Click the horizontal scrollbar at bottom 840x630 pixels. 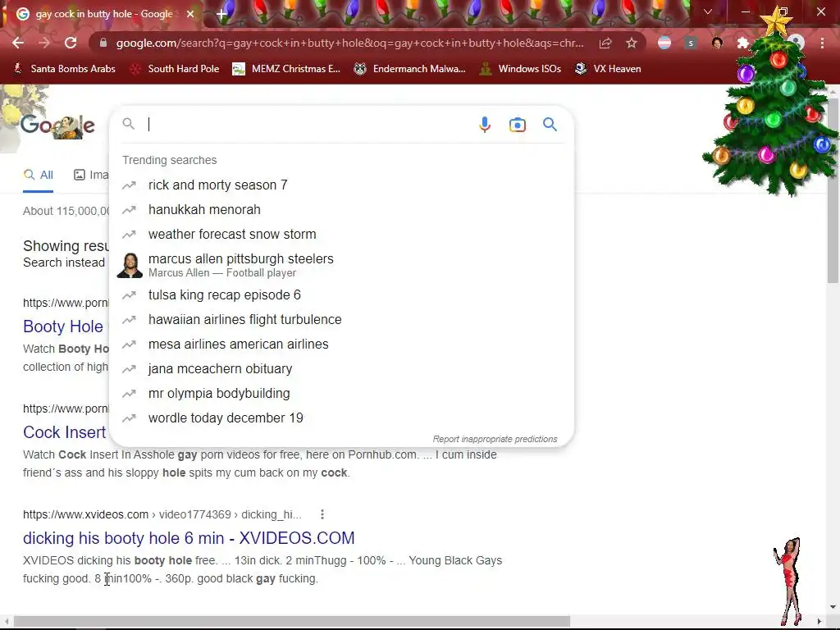[292, 622]
